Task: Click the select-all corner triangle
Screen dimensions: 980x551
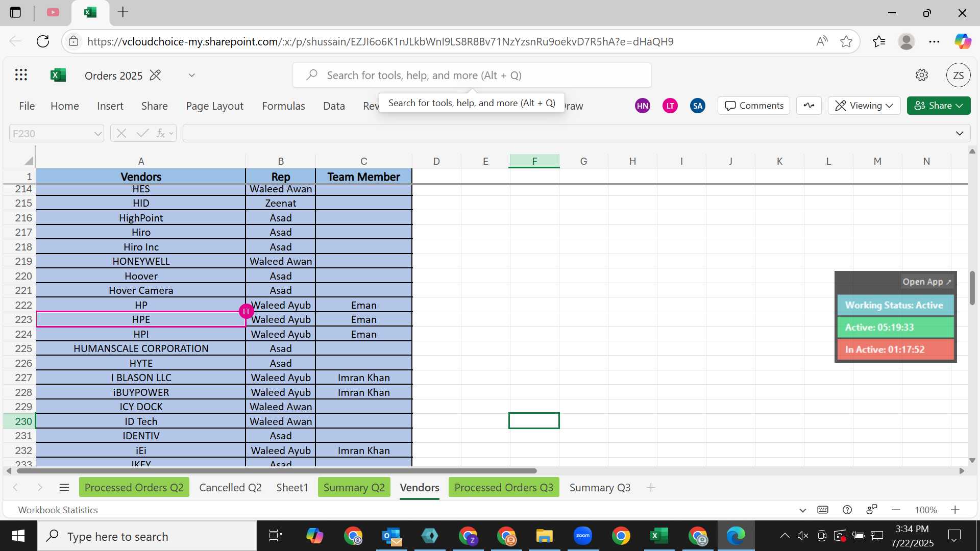Action: pos(29,161)
